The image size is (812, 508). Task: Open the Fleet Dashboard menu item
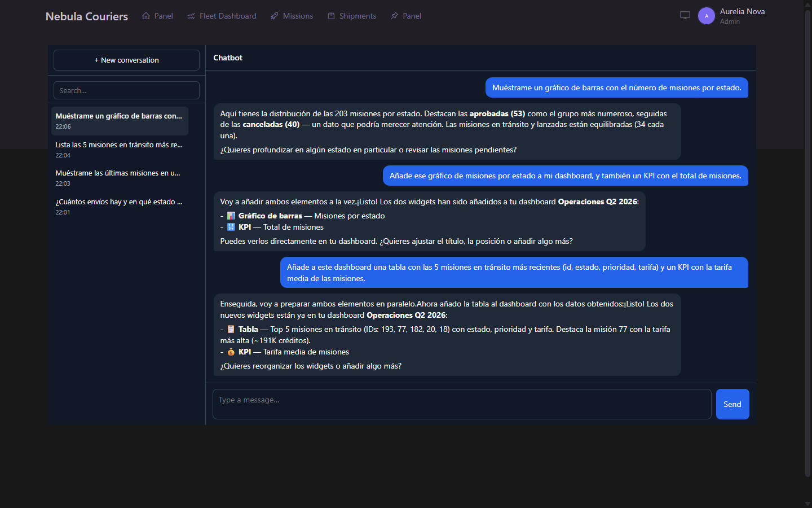tap(222, 16)
